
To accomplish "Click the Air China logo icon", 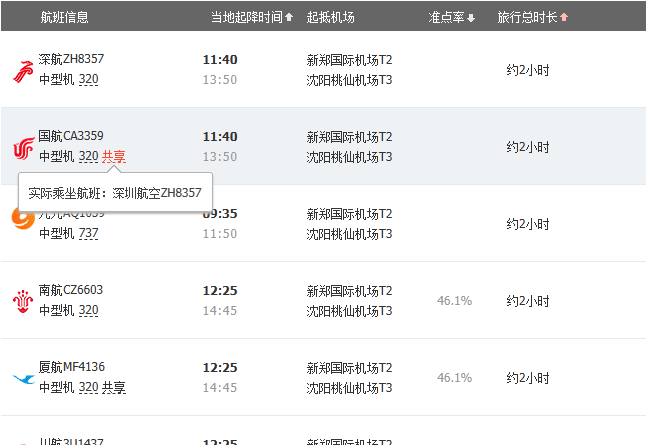I will tap(22, 147).
